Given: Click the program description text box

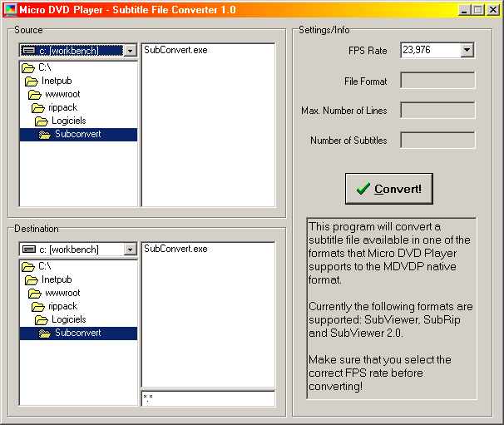Looking at the screenshot, I should pos(392,309).
